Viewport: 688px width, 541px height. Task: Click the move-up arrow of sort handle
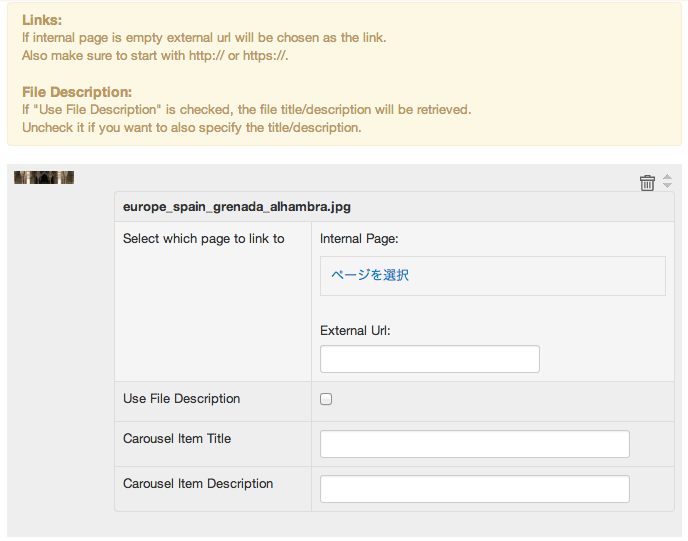tap(667, 178)
